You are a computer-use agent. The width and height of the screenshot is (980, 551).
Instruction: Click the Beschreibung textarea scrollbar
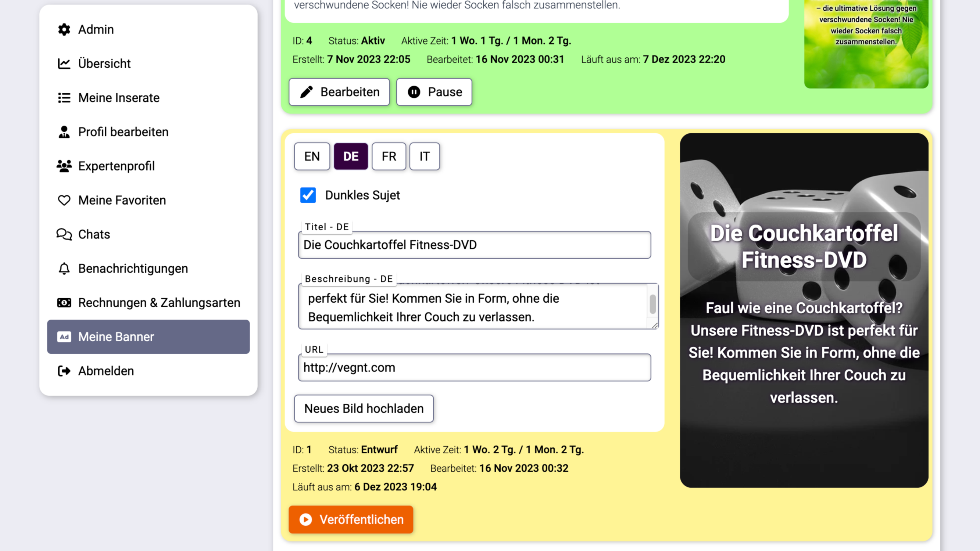[652, 305]
